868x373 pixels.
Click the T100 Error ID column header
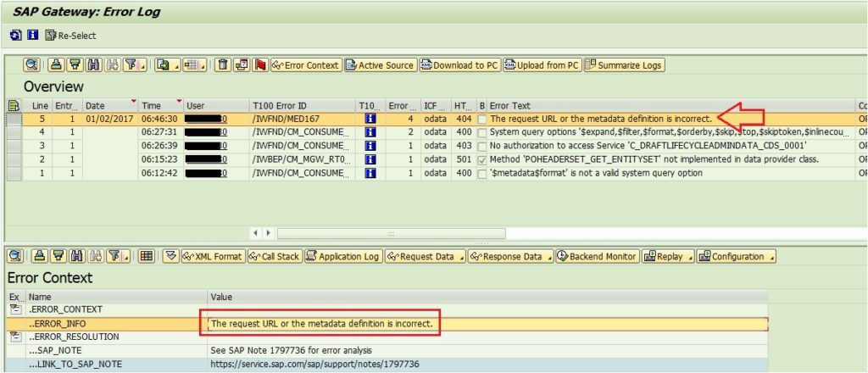[x=303, y=106]
